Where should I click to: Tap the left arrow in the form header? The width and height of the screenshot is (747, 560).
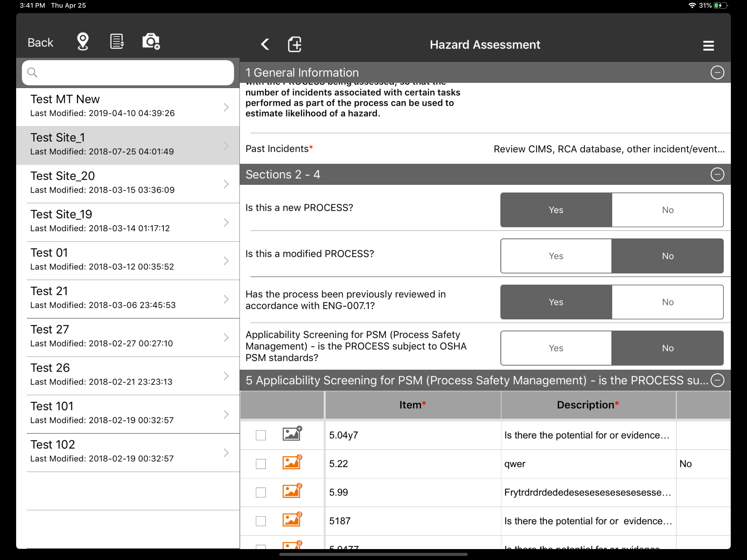coord(265,44)
